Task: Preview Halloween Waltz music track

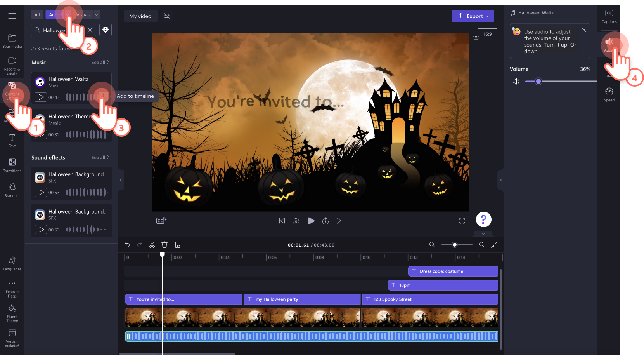Action: (41, 97)
